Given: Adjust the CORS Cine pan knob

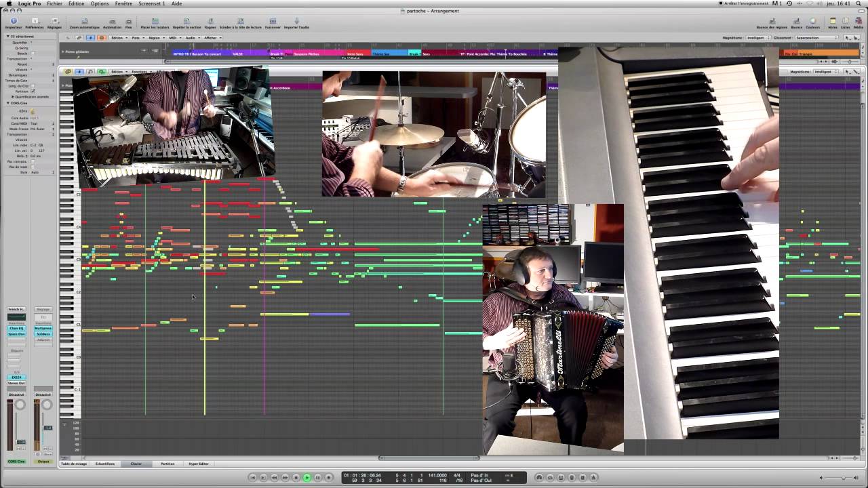Looking at the screenshot, I should tap(20, 405).
